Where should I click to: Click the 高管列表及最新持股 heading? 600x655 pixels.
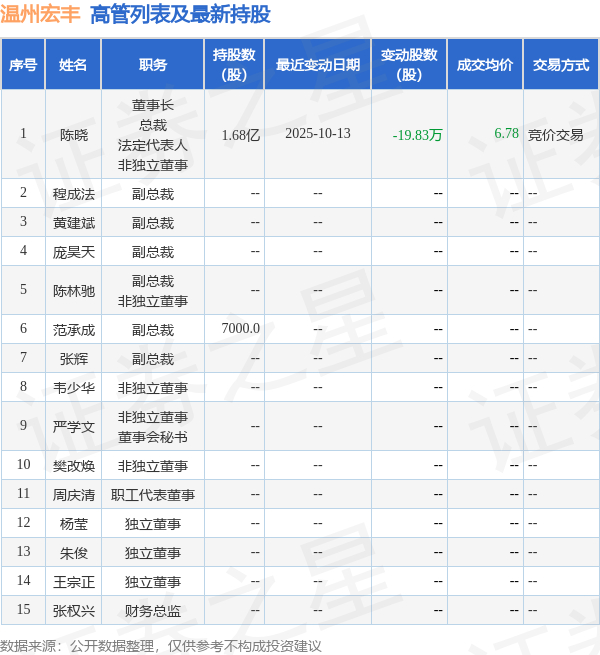pyautogui.click(x=181, y=14)
